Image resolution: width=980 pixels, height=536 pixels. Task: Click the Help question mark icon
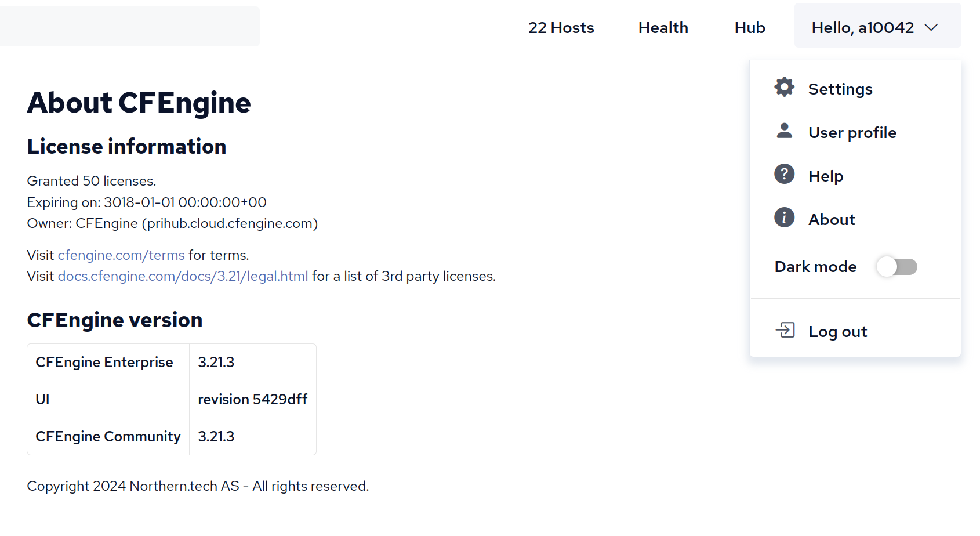tap(784, 174)
